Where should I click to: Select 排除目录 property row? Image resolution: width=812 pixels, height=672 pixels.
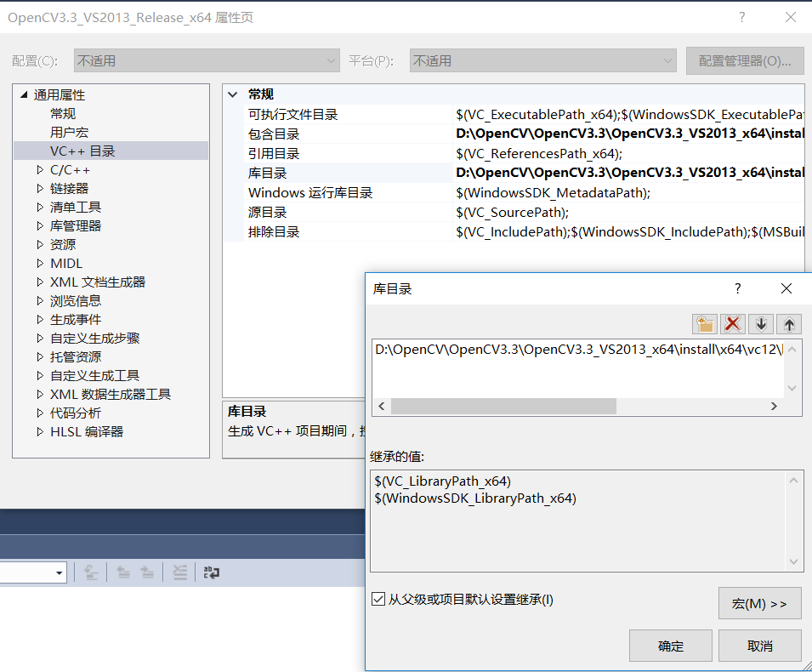[524, 231]
